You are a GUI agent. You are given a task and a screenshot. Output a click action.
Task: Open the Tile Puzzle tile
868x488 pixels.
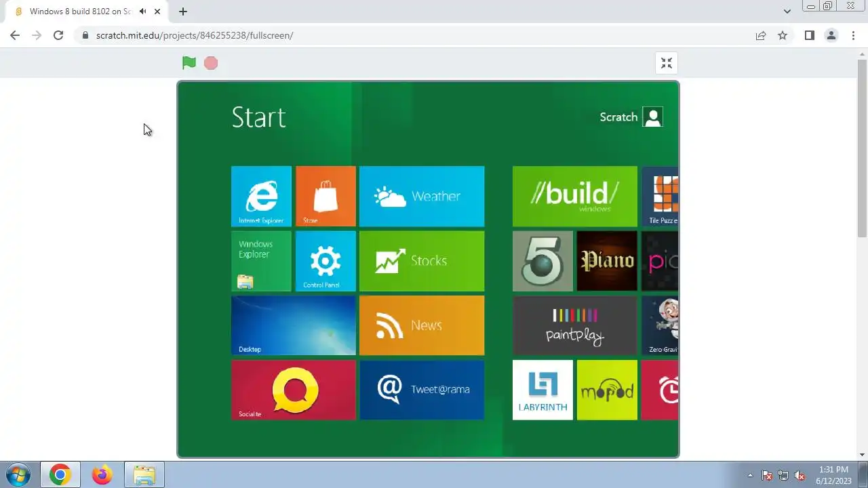point(660,196)
